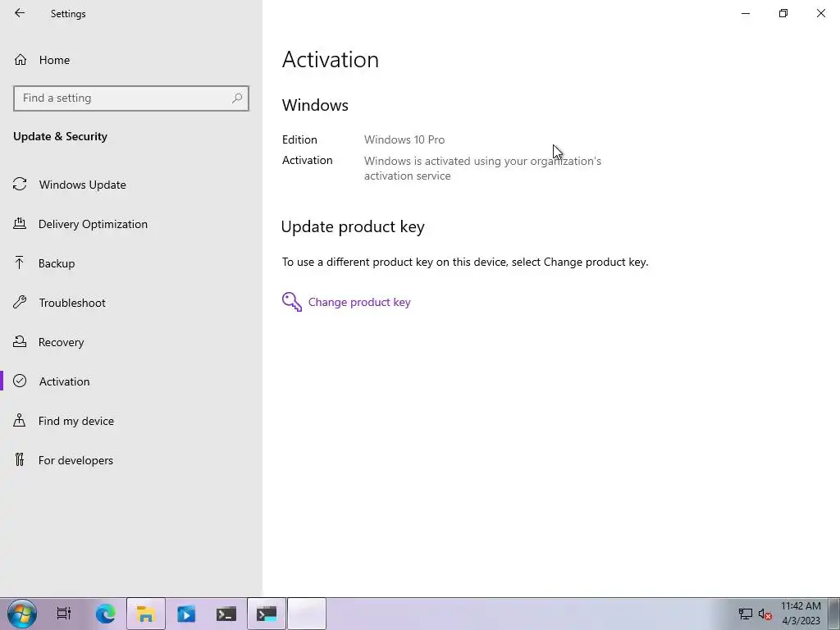Click the Activation checkmark circle icon

pos(20,381)
